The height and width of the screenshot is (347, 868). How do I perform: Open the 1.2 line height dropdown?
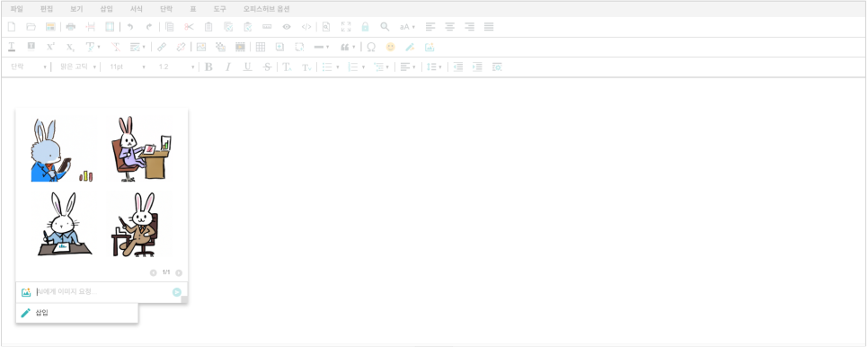point(176,67)
